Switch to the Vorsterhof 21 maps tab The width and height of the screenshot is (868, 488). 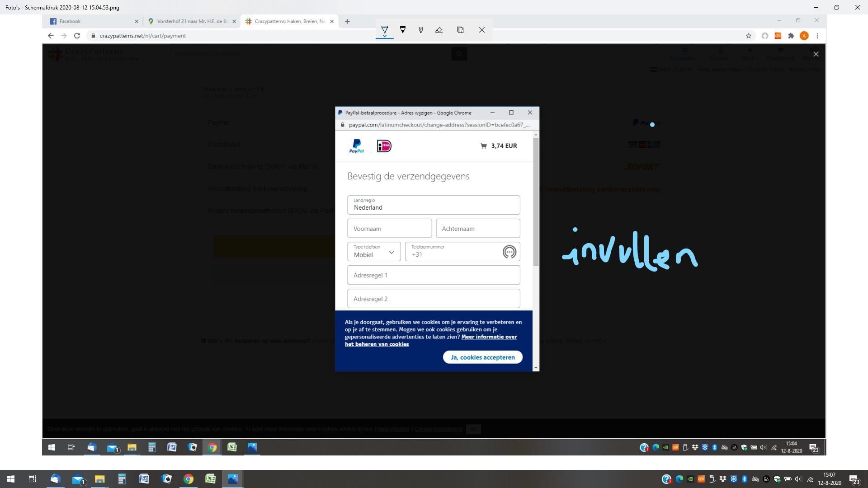click(192, 21)
